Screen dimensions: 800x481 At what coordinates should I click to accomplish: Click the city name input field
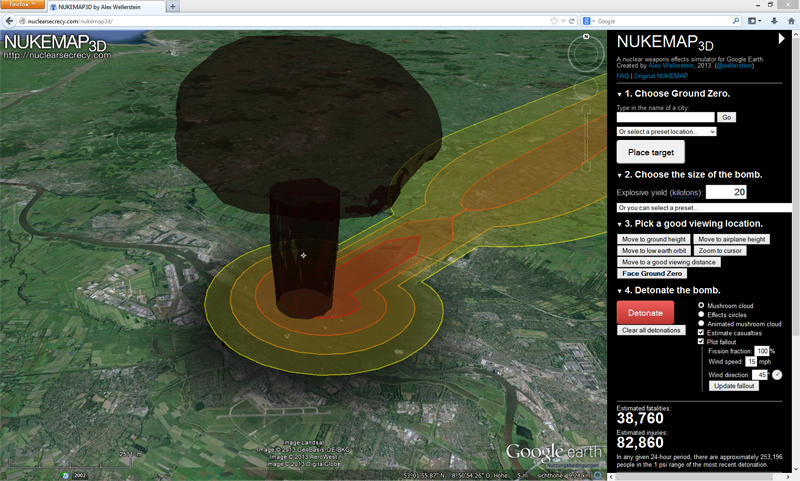[665, 117]
